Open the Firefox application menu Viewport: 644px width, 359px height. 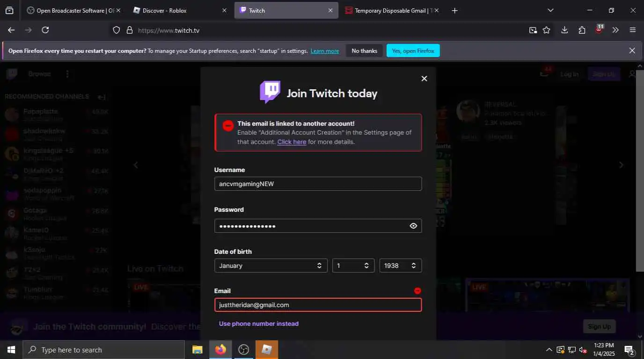(x=633, y=30)
